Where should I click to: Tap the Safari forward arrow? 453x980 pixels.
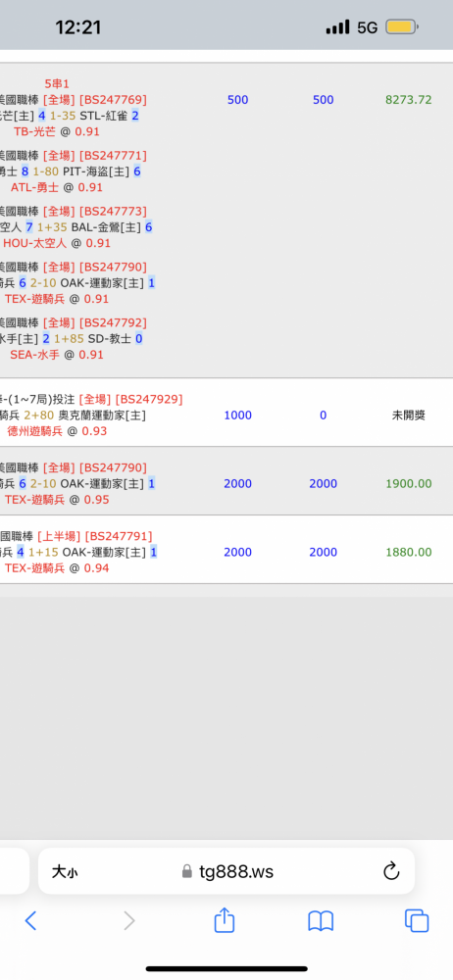coord(128,920)
